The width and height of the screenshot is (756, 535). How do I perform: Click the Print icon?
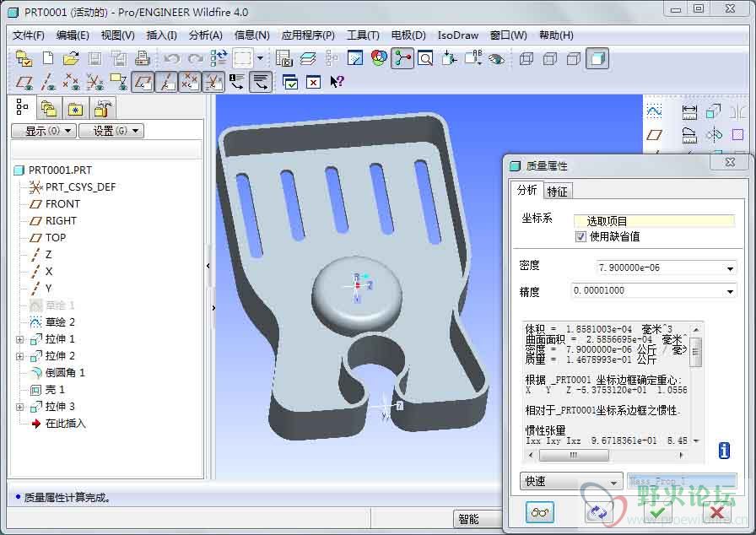point(143,58)
